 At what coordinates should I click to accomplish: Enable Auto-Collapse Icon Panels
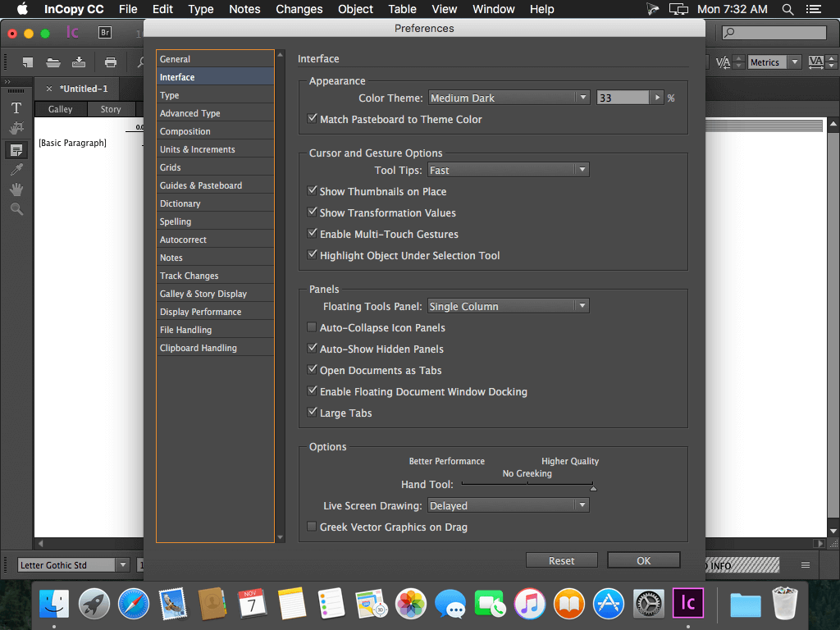click(311, 326)
